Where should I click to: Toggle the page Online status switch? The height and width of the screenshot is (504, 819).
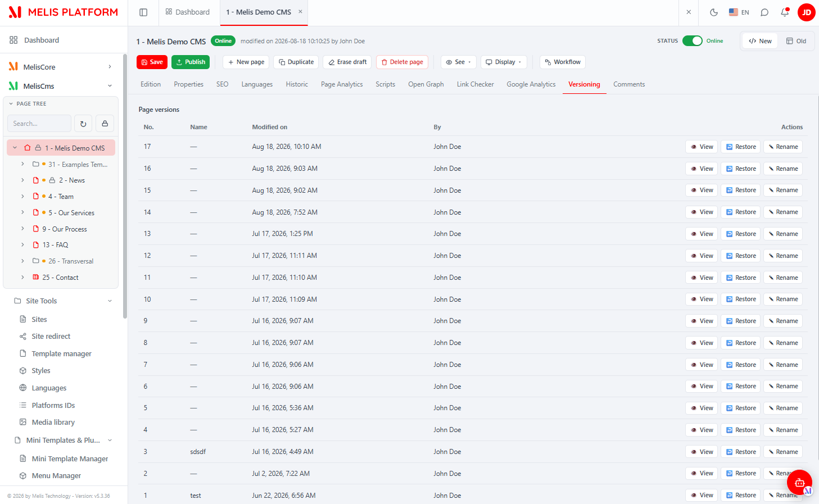[x=692, y=40]
